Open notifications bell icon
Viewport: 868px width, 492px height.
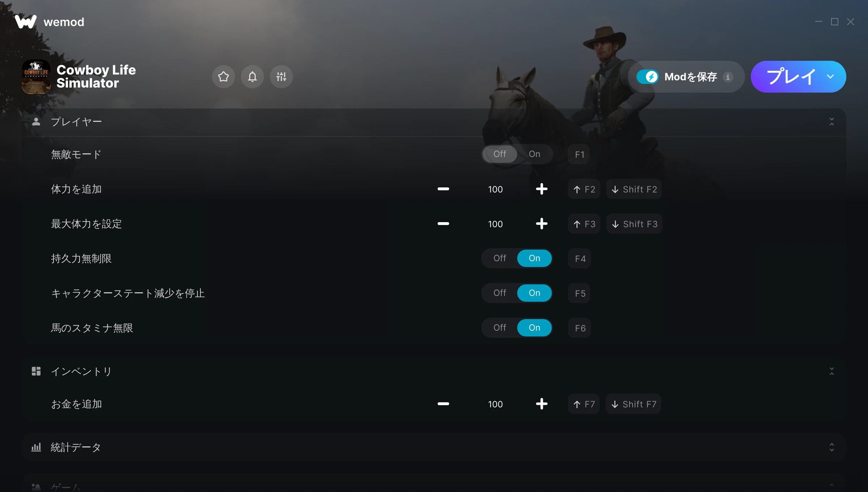(252, 77)
